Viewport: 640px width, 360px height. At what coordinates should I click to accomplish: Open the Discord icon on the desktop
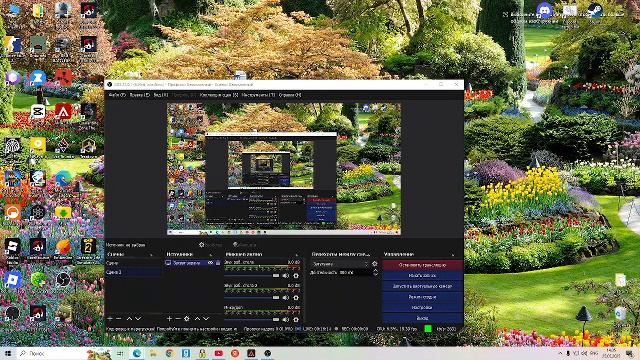click(544, 10)
